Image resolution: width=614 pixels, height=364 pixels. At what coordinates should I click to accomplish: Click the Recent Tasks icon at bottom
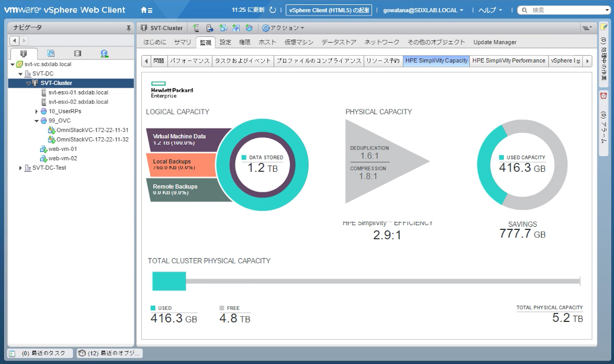coord(12,353)
